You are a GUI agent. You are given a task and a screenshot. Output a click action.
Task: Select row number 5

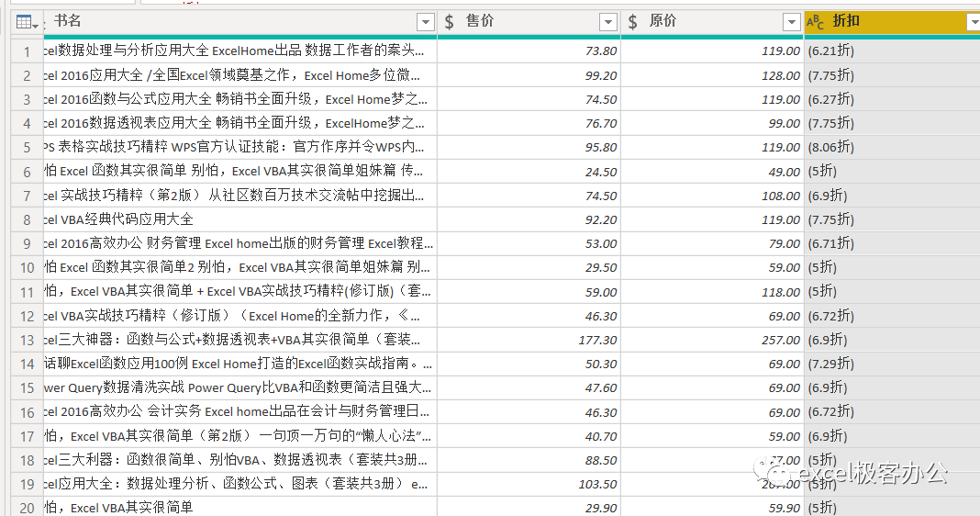click(27, 148)
